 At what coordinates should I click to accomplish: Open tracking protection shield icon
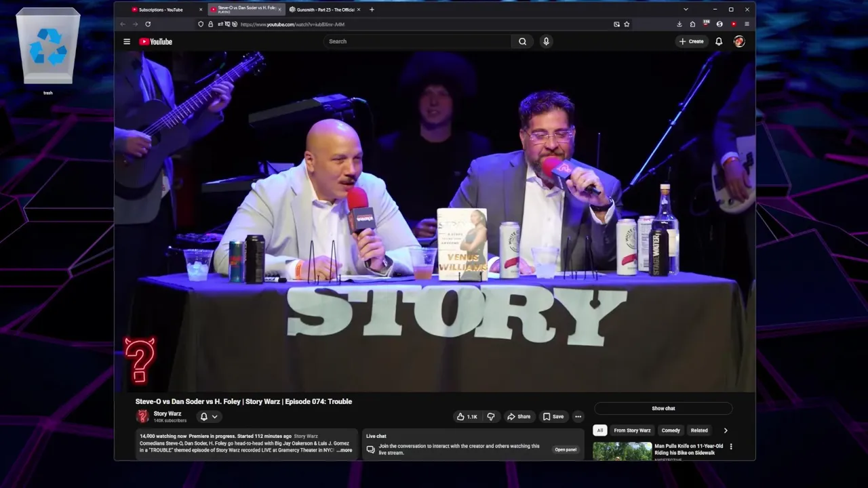[201, 24]
